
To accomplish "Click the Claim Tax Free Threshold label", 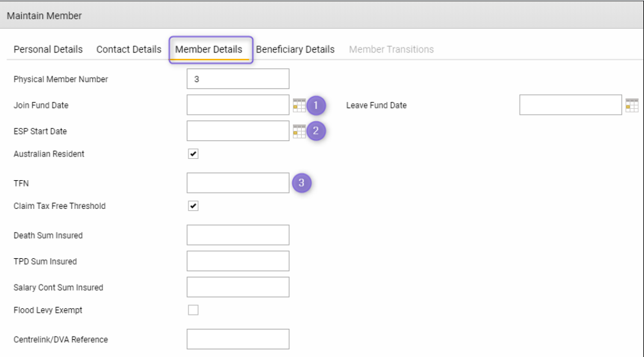I will coord(60,206).
